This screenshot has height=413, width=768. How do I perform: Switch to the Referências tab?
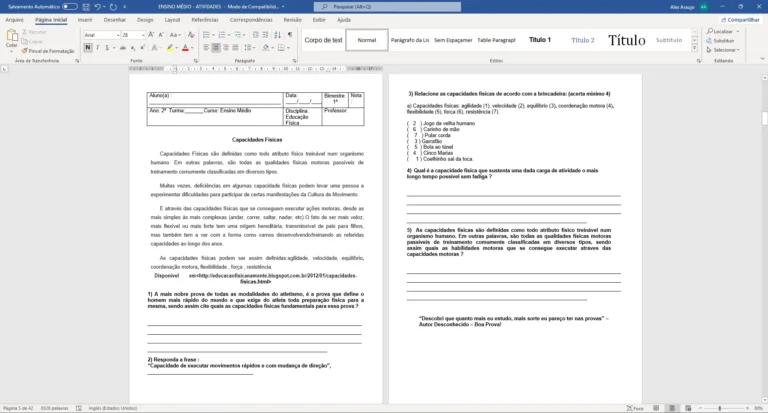(205, 20)
